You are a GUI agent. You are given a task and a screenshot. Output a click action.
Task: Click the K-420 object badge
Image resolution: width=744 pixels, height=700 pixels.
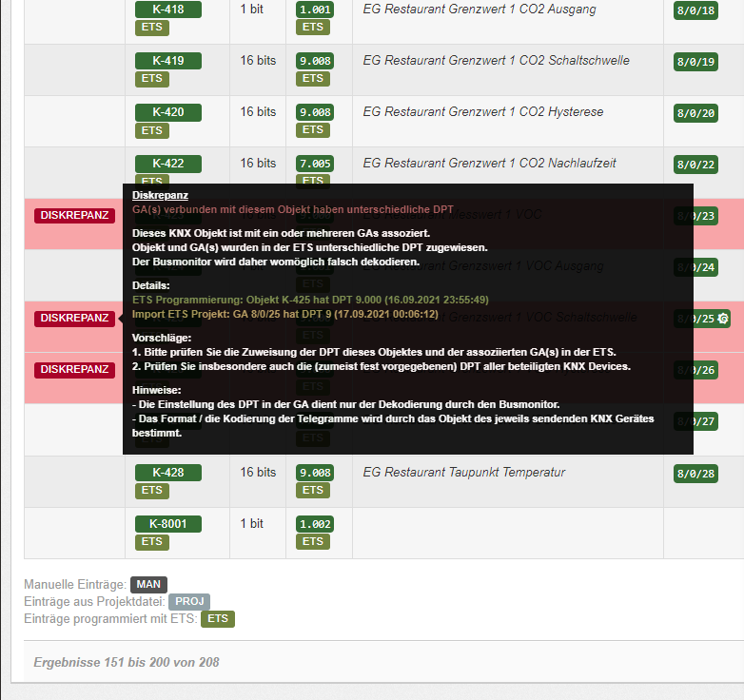coord(168,112)
